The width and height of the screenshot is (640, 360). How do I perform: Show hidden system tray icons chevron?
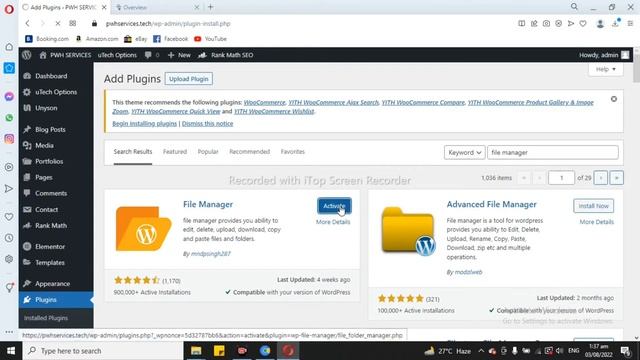tap(481, 351)
